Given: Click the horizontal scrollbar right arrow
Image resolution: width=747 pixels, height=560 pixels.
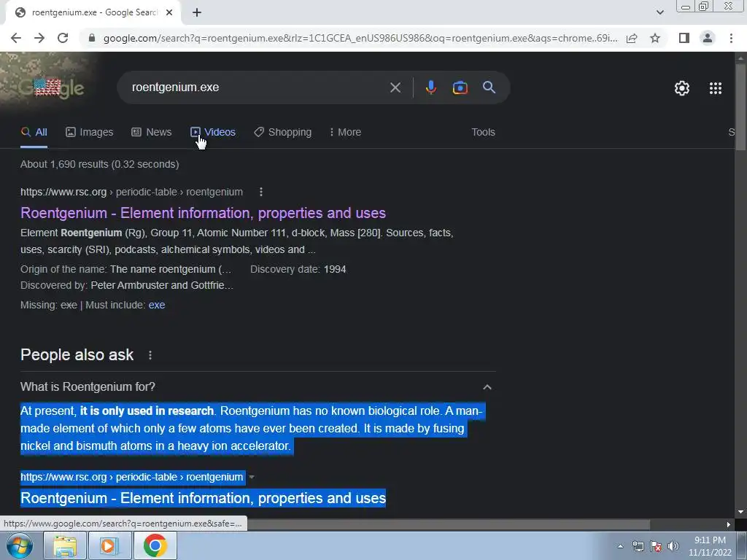Looking at the screenshot, I should pyautogui.click(x=729, y=524).
